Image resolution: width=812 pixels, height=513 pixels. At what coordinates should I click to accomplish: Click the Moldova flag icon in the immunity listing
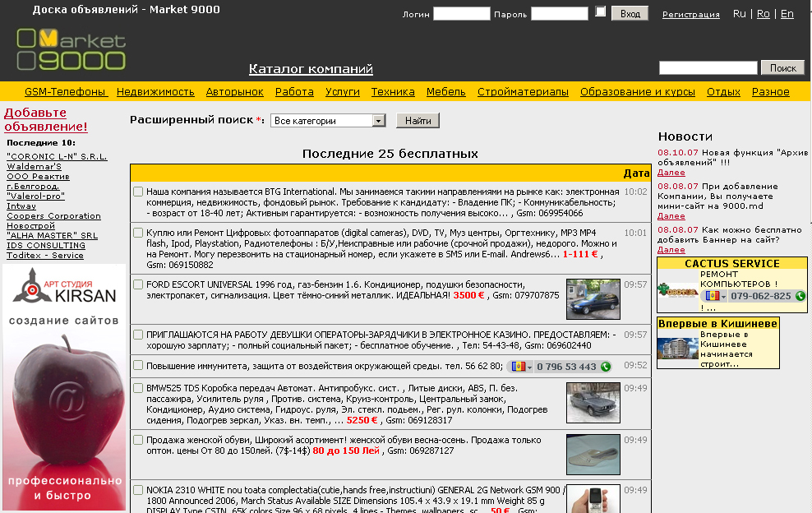519,367
